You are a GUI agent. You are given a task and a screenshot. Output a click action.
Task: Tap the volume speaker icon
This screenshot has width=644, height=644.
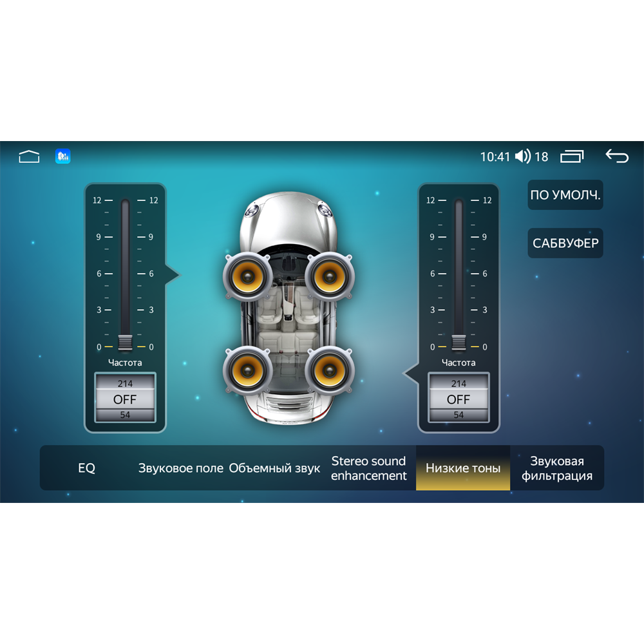tap(523, 156)
